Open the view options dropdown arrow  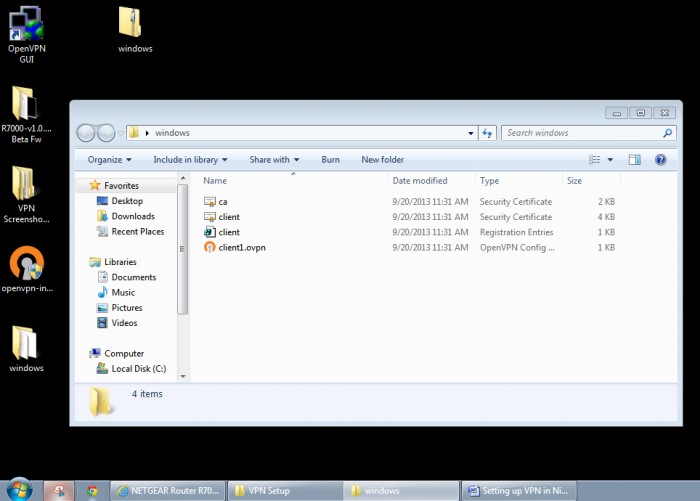(x=610, y=159)
